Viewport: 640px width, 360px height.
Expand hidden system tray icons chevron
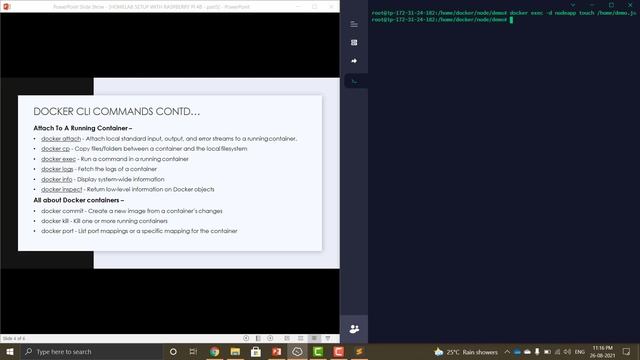[x=507, y=352]
